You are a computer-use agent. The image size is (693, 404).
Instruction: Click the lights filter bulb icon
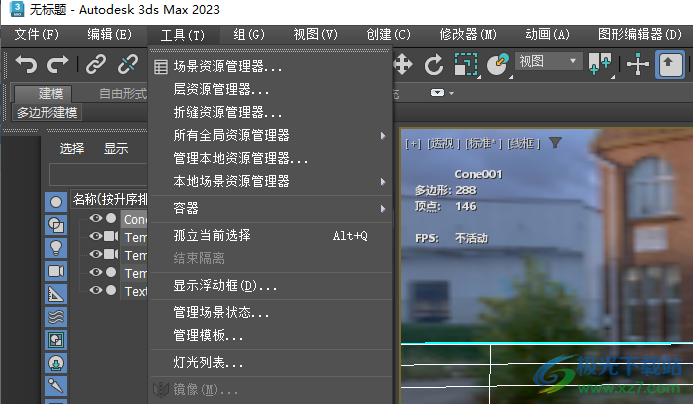pos(56,248)
